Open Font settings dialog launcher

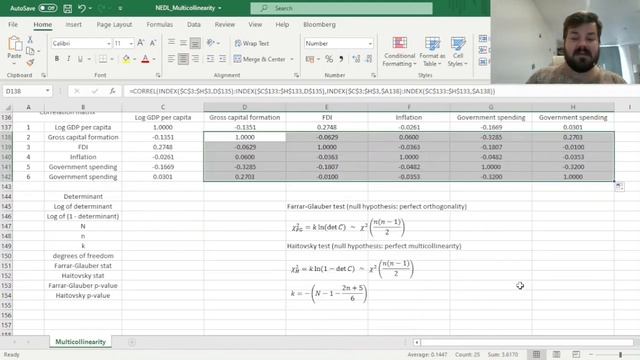pos(158,76)
